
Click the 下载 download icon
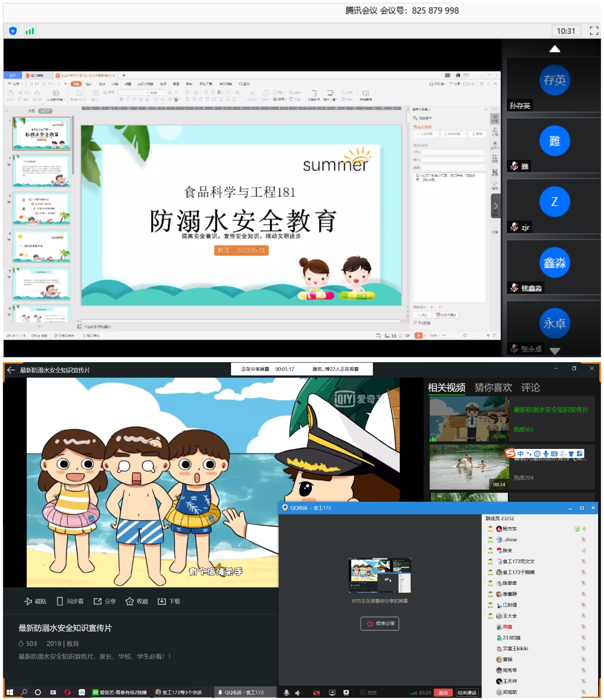coord(162,601)
